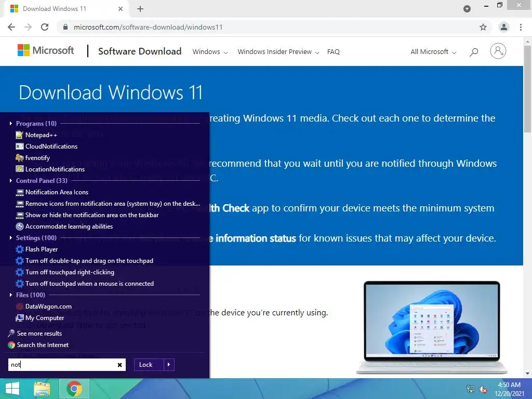Open Show or hide the notification area result
Image resolution: width=532 pixels, height=399 pixels.
(87, 215)
